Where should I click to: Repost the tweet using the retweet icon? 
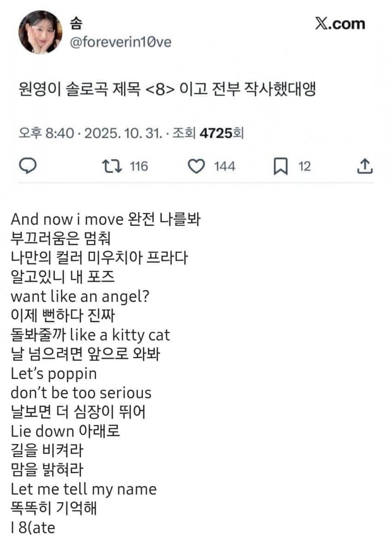coord(112,166)
